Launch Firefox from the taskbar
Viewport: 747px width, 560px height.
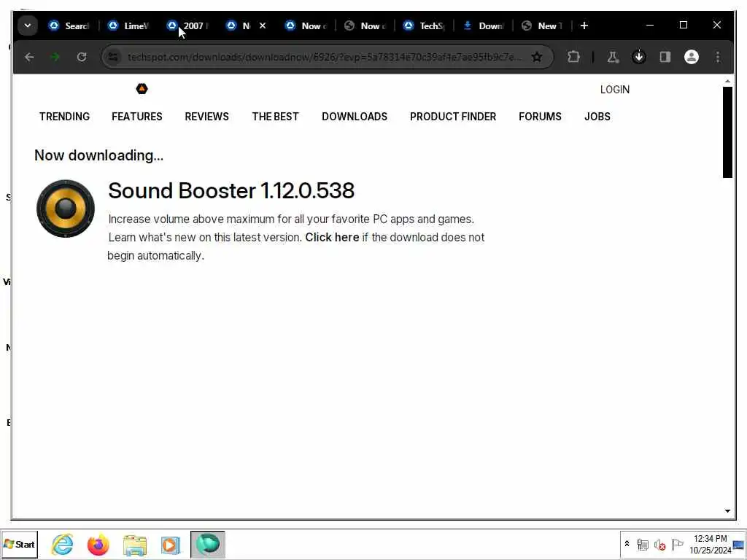(x=98, y=544)
